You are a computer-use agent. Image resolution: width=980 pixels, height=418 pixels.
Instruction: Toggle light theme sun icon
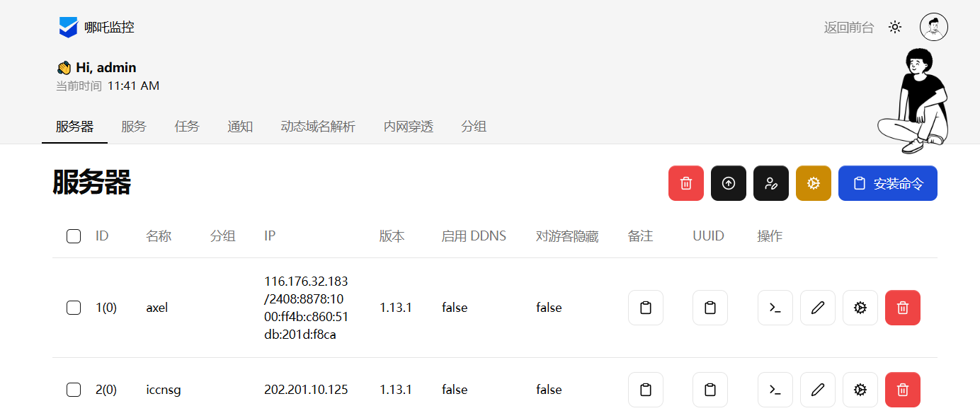pos(895,28)
